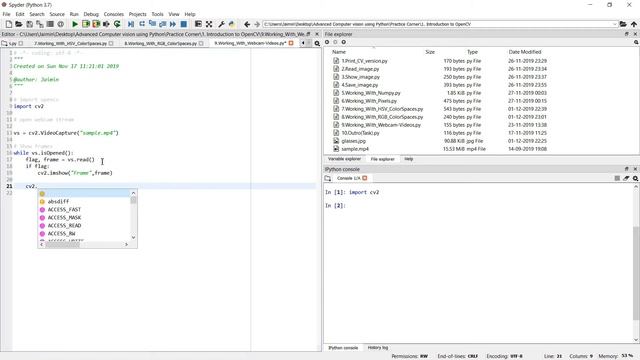Toggle fullscreen mode icon

(x=209, y=24)
